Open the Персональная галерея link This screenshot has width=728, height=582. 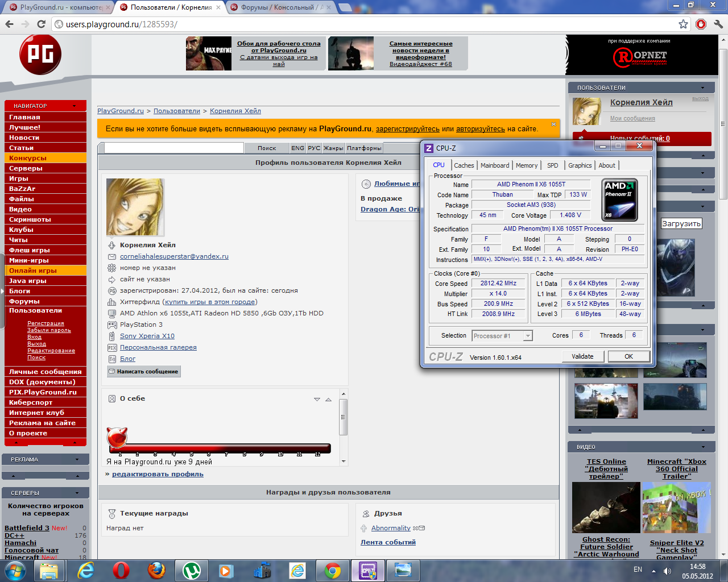158,347
